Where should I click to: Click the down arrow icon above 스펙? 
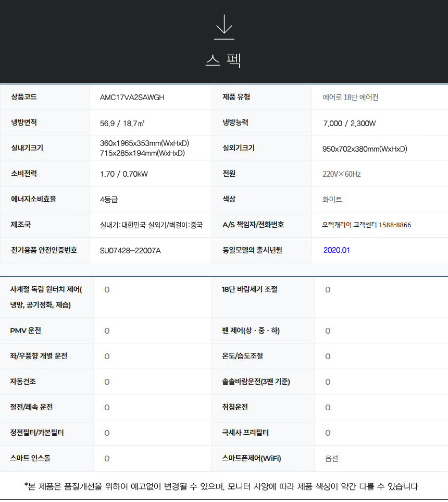tap(224, 27)
